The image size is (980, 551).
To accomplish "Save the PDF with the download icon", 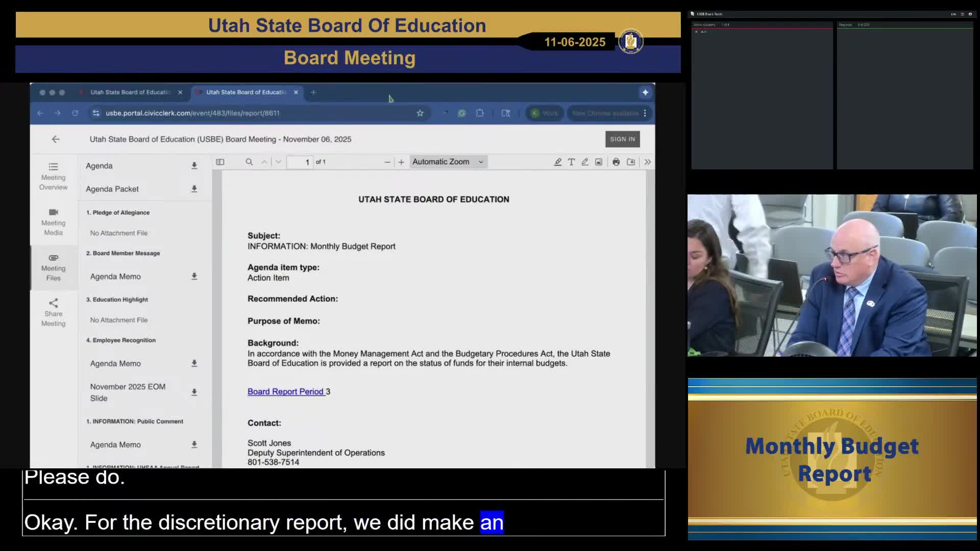I will 630,162.
